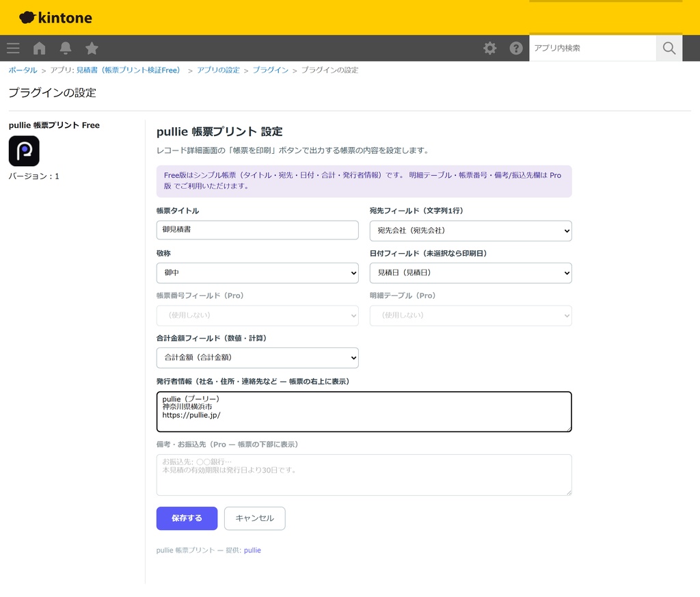Click the kintone logo
The width and height of the screenshot is (700, 597).
[55, 17]
